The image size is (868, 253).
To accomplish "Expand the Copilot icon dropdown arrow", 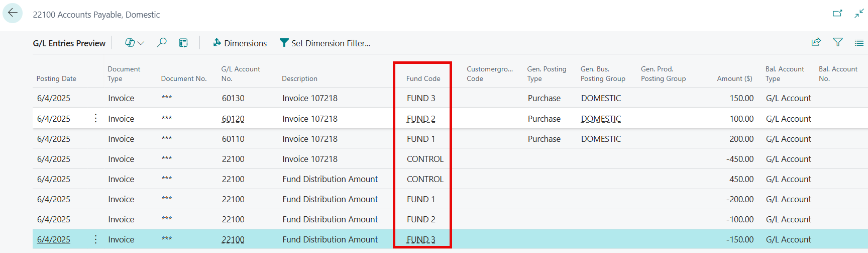I will 141,43.
